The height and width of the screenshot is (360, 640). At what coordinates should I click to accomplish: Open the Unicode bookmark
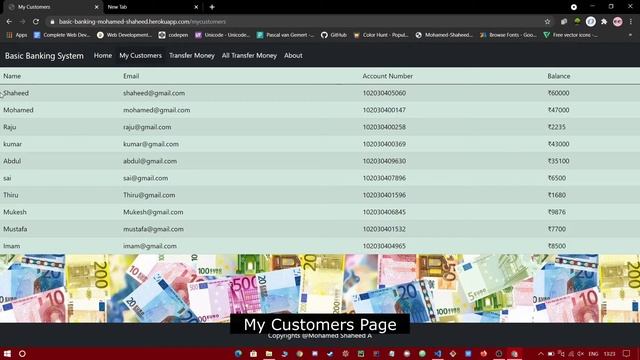[223, 35]
